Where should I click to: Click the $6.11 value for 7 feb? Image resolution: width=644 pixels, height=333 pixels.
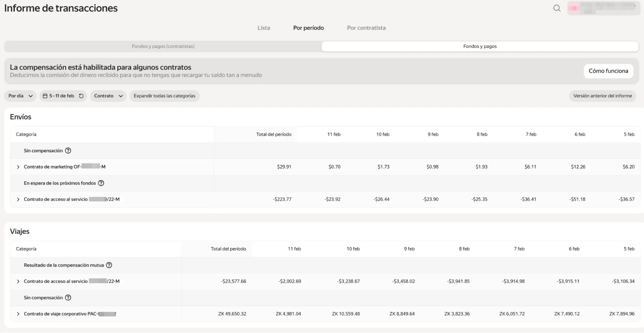(x=530, y=167)
